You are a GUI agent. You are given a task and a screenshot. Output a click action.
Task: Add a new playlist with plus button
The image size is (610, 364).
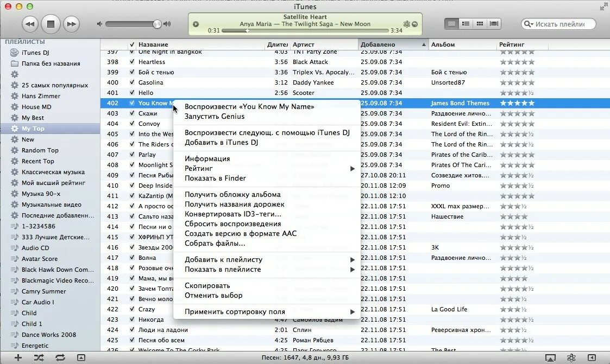18,358
